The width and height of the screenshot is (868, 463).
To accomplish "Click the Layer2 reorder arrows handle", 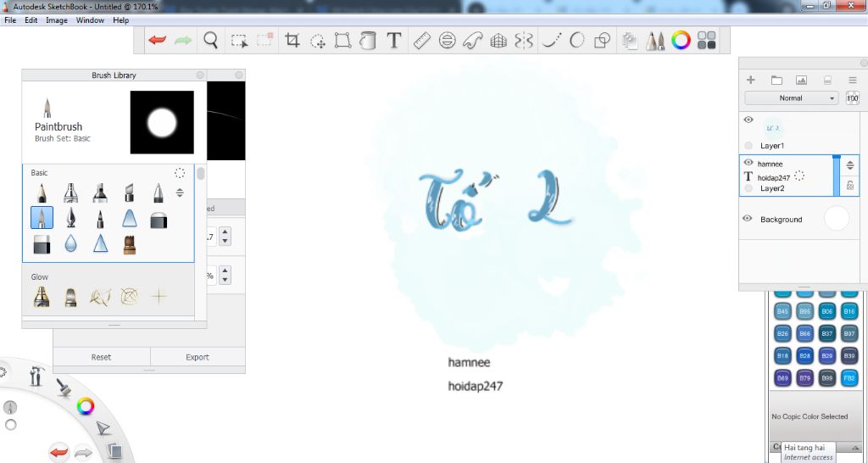I will click(849, 165).
